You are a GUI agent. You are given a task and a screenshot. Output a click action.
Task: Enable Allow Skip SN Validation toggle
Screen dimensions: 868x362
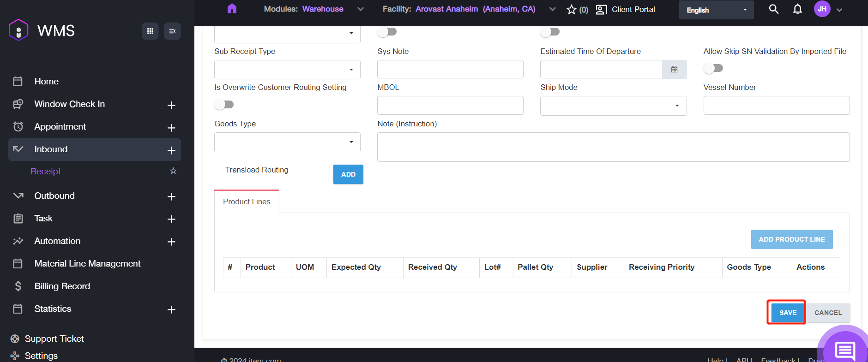coord(713,68)
